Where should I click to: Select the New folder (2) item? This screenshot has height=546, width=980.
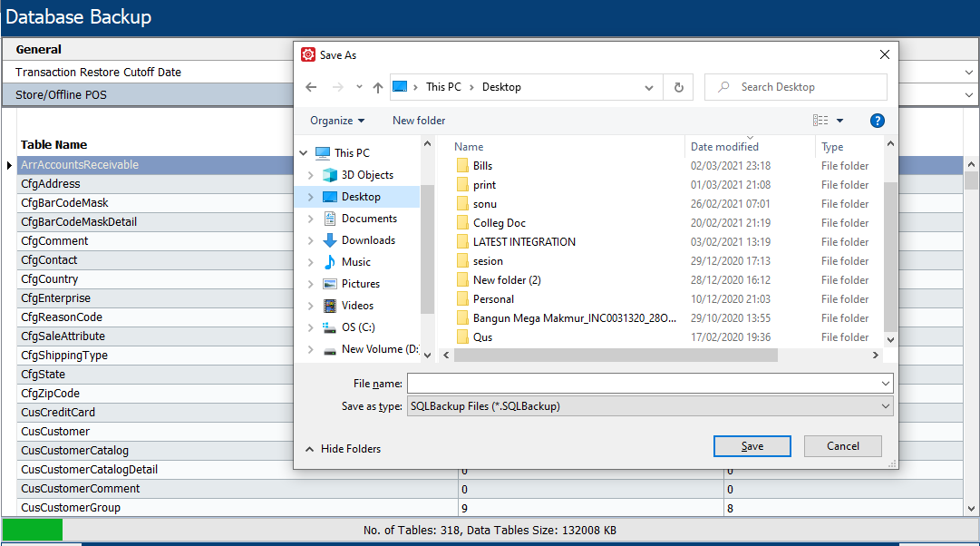pyautogui.click(x=506, y=280)
